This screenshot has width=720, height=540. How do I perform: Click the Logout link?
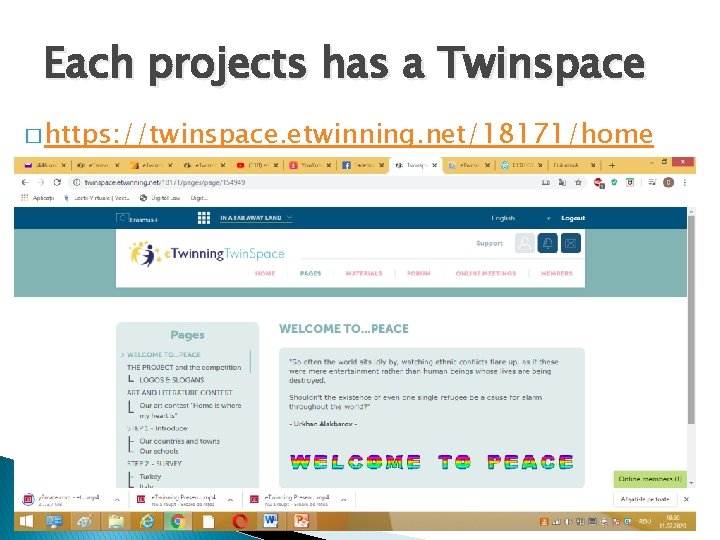click(x=573, y=218)
